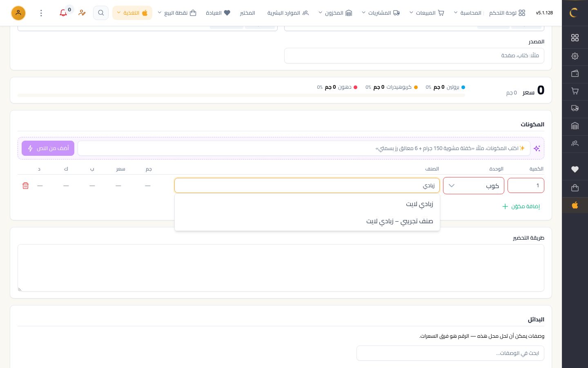
Task: Click the المصدر source input field
Action: click(414, 56)
